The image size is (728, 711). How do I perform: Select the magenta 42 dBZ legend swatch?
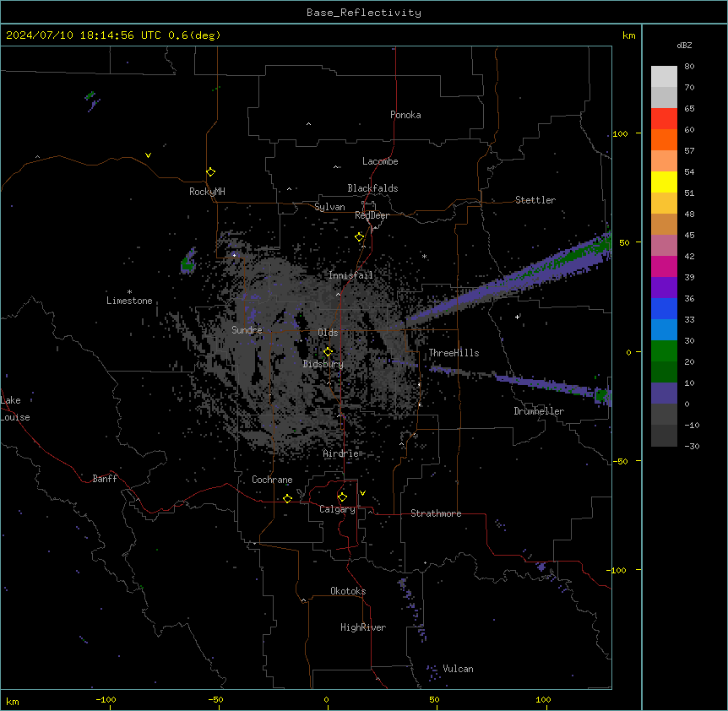pyautogui.click(x=664, y=266)
